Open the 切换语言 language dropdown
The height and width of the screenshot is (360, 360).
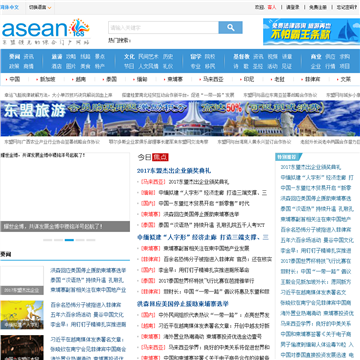40,7
